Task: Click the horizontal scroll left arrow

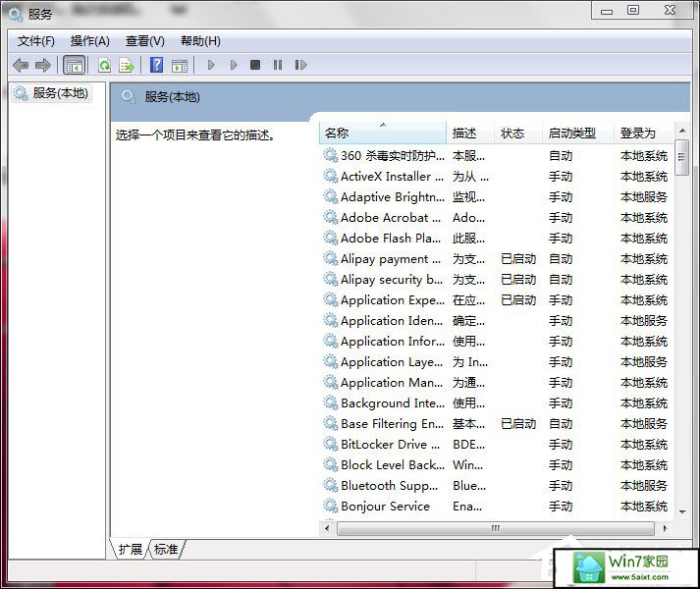Action: [327, 529]
